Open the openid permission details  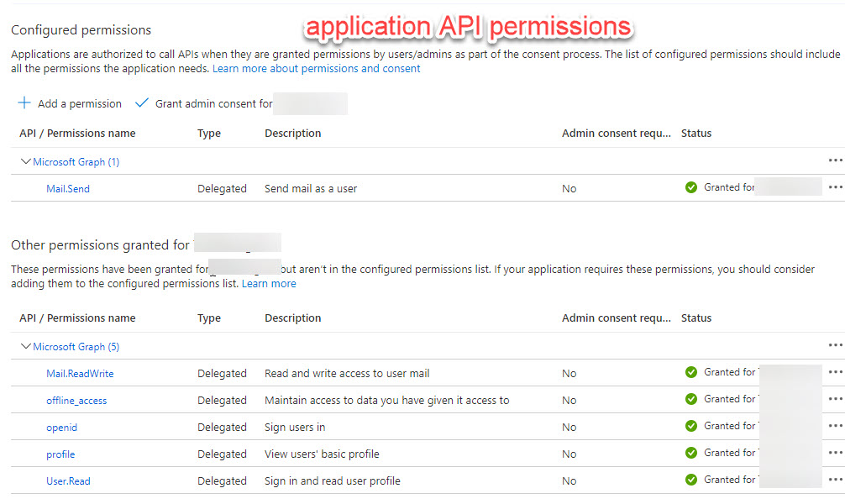[x=61, y=427]
